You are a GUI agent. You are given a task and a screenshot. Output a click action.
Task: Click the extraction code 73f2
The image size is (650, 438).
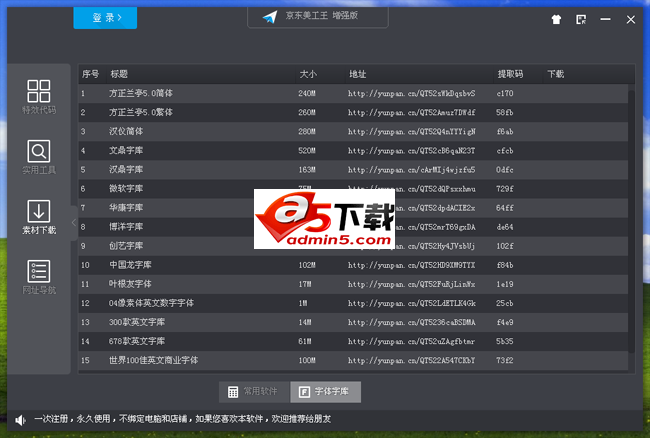[x=504, y=361]
